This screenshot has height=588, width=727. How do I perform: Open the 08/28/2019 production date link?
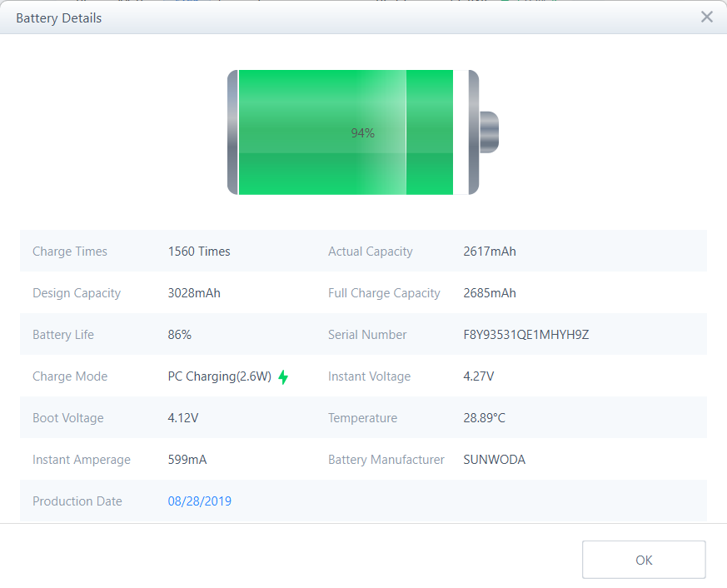(200, 501)
